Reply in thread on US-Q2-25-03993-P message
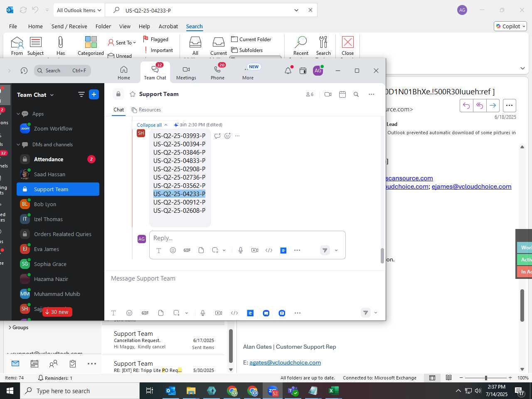 217,136
